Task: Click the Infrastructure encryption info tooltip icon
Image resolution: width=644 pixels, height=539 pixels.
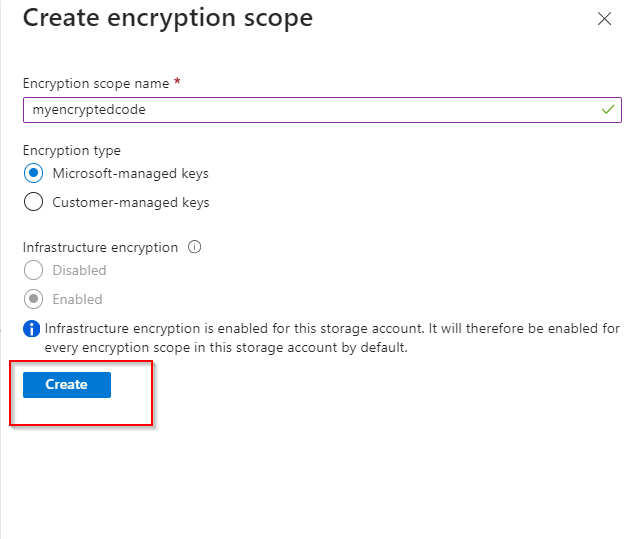Action: 195,247
